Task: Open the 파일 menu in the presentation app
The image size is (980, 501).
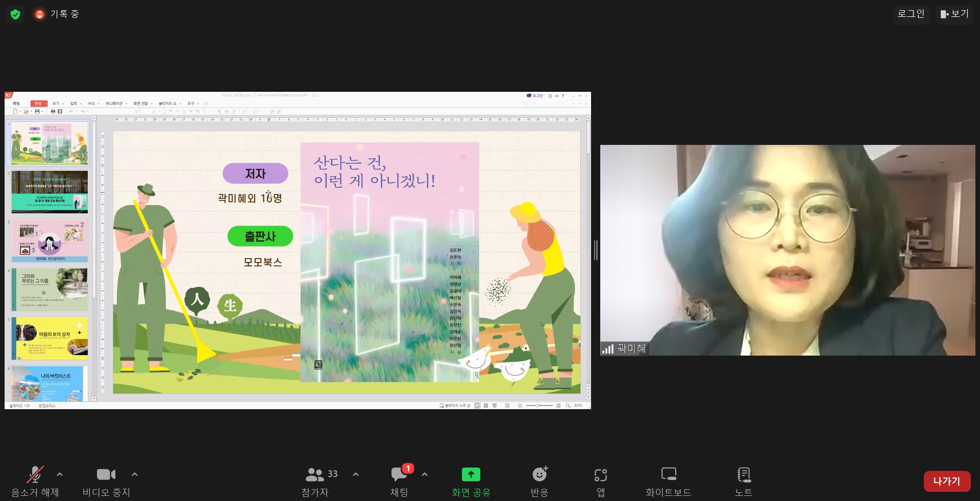Action: 16,104
